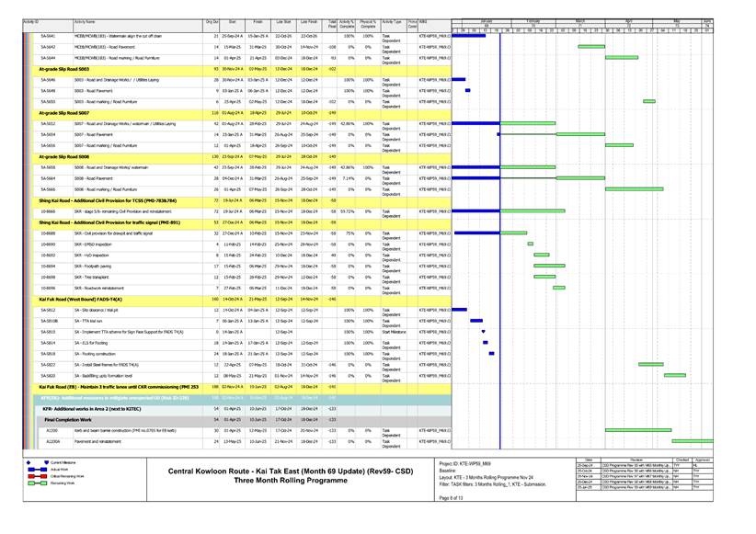Screen dimensions: 756x534
Task: Click the Remaining Work legend bar icon
Action: (39, 483)
